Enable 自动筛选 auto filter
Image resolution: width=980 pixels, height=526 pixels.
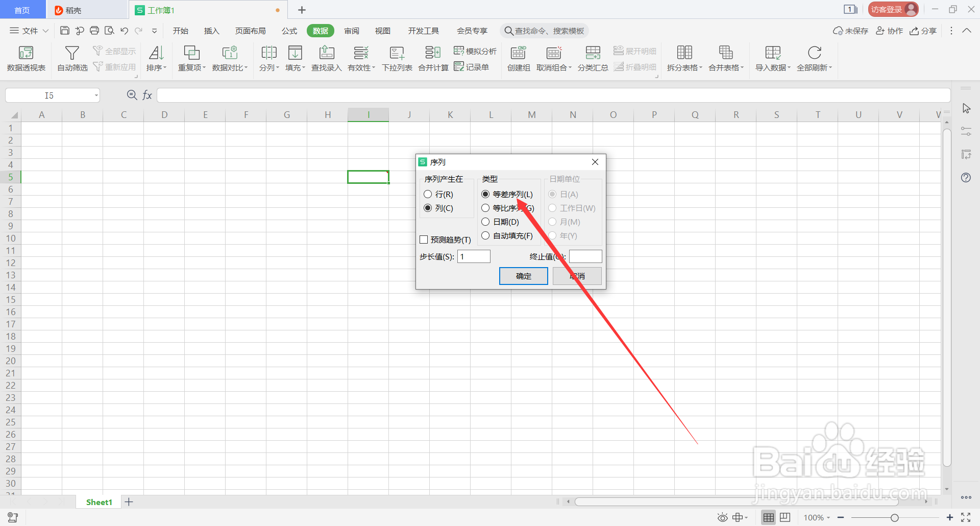pyautogui.click(x=72, y=59)
